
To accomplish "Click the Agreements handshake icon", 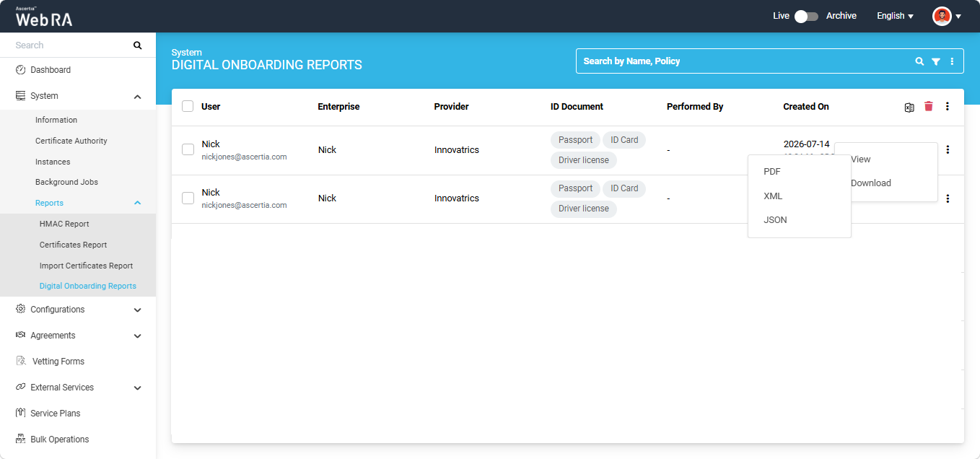I will pyautogui.click(x=20, y=336).
